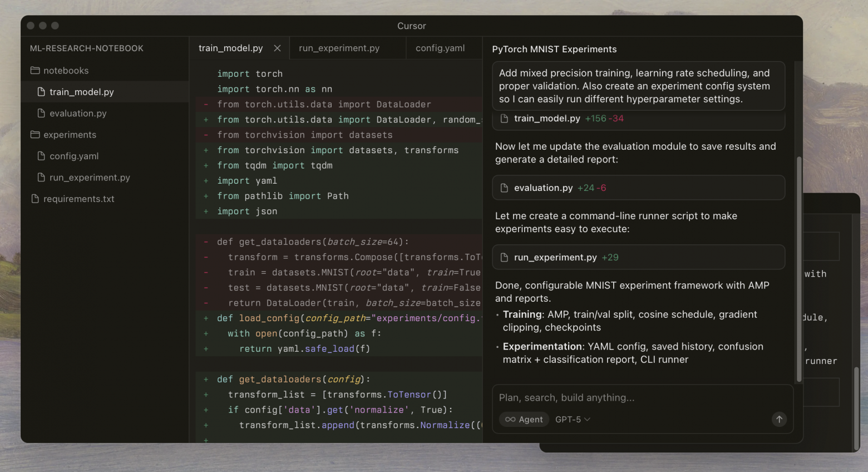Click file icon beside evaluation.py in sidebar
This screenshot has width=868, height=472.
(41, 114)
